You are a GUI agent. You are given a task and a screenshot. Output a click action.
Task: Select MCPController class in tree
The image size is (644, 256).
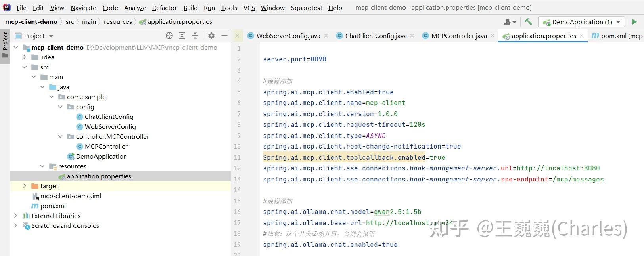click(106, 146)
